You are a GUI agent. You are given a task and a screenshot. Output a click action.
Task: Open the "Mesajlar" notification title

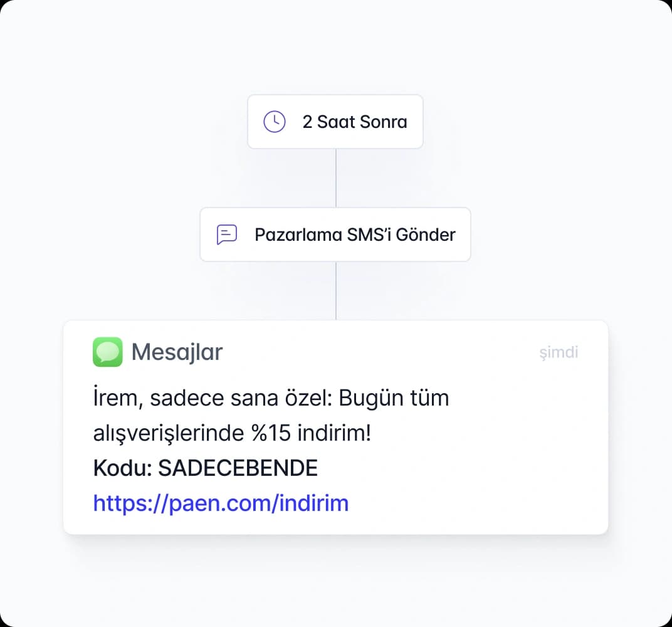point(177,352)
